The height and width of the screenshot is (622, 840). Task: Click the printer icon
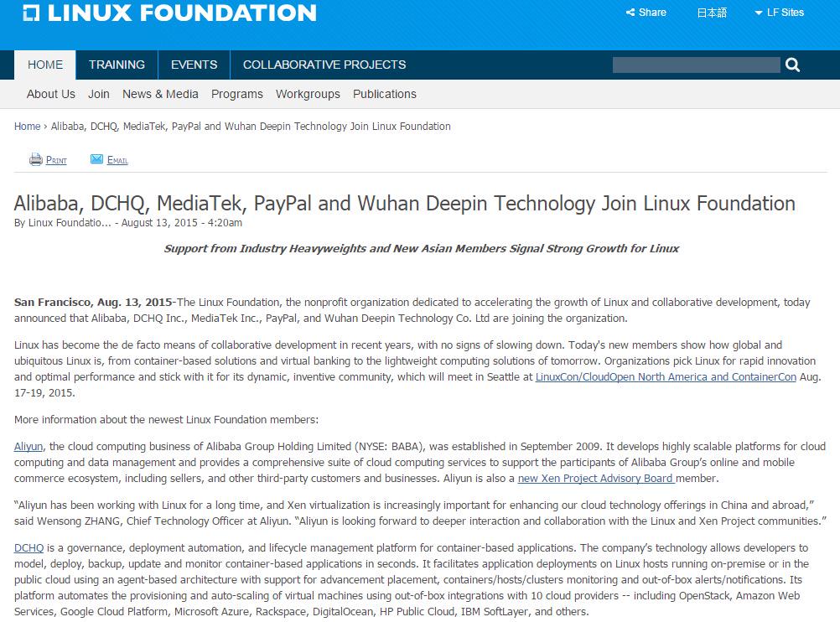tap(36, 159)
